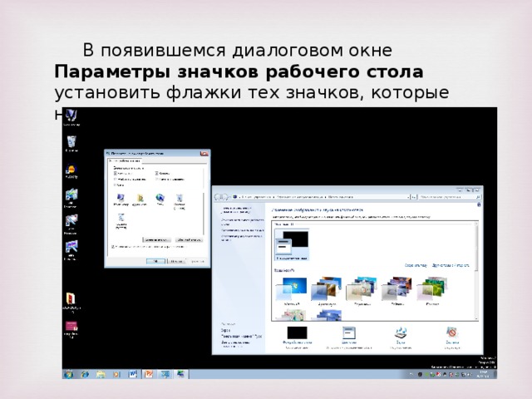The image size is (532, 399).
Task: Open Word from the taskbar
Action: pyautogui.click(x=133, y=375)
